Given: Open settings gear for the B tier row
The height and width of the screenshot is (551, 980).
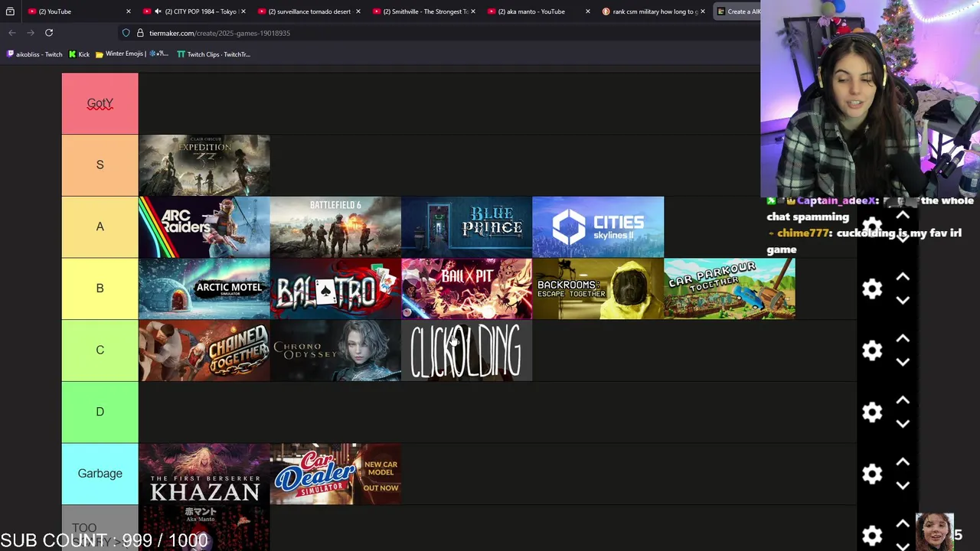Looking at the screenshot, I should (872, 289).
